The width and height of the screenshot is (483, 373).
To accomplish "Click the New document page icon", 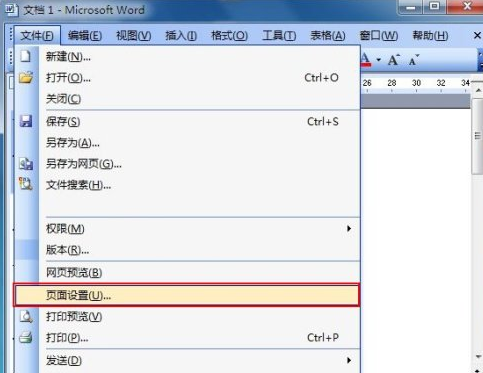I will point(25,56).
